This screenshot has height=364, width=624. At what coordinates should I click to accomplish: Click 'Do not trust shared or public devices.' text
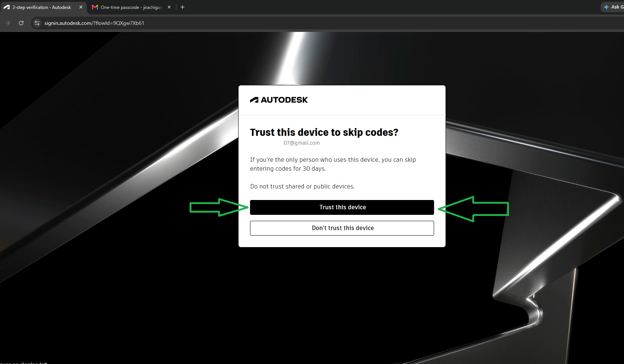click(x=302, y=186)
